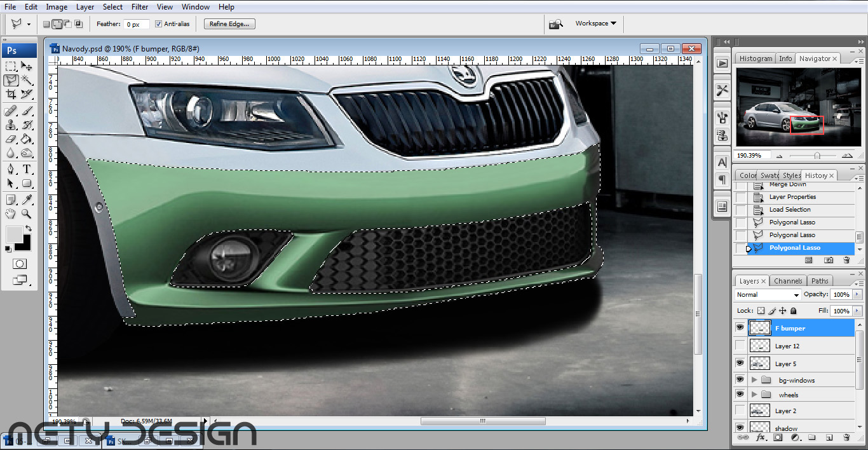Show Layer 12 visibility
Viewport: 868px width, 450px height.
(740, 345)
